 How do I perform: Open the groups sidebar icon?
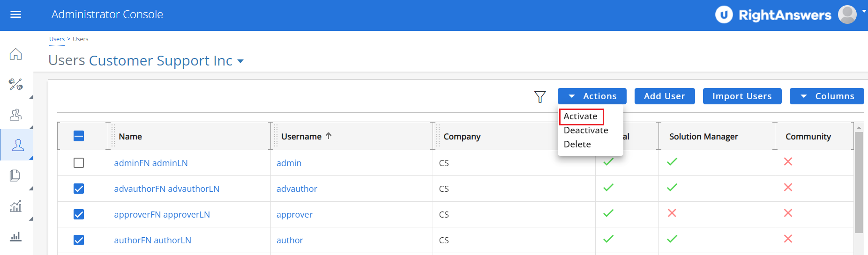(x=16, y=115)
